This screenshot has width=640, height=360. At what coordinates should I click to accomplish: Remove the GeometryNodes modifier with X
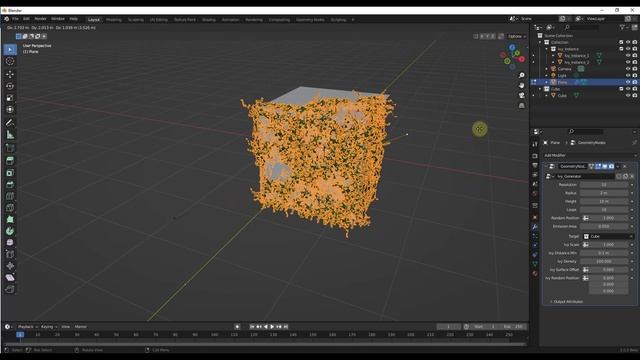pyautogui.click(x=624, y=167)
